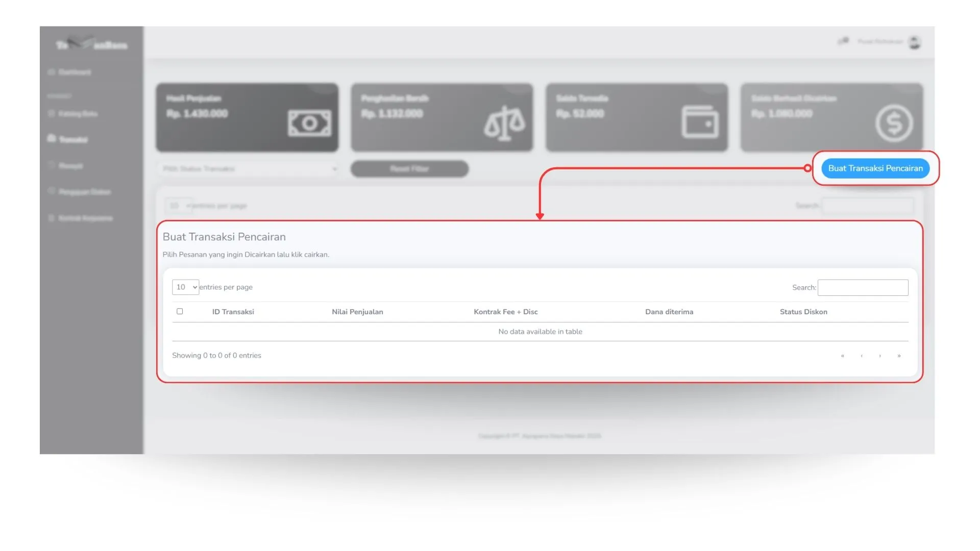Go to last page with » arrow
980x551 pixels.
899,356
